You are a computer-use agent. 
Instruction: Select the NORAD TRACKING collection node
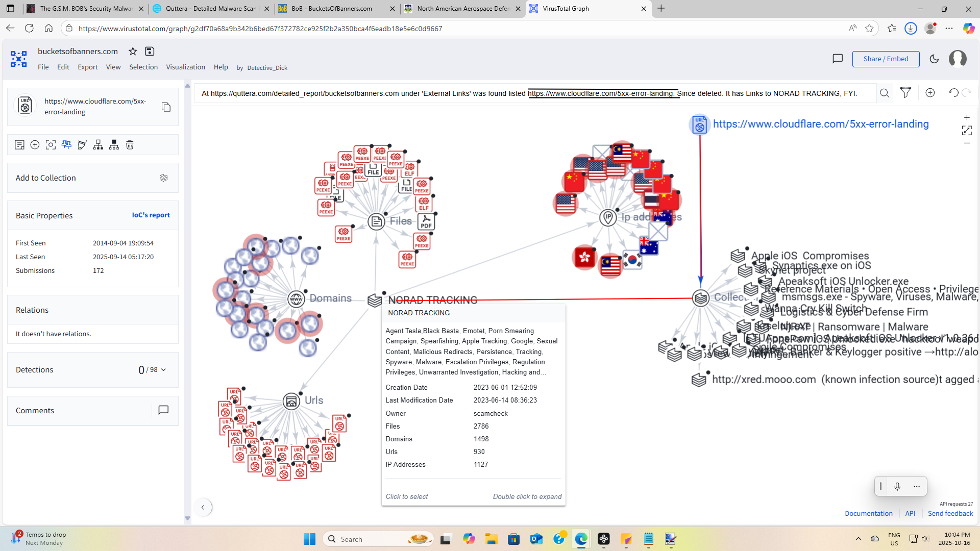click(375, 300)
